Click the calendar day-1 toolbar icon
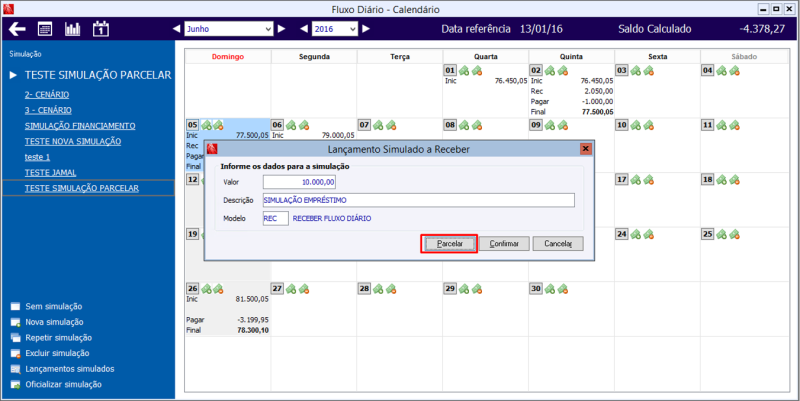 click(101, 29)
